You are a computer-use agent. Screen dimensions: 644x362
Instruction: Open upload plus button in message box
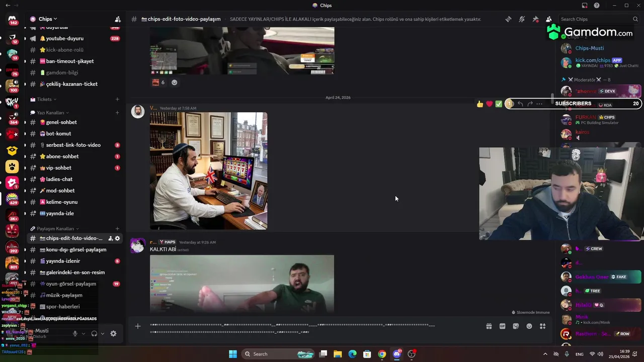coord(137,326)
